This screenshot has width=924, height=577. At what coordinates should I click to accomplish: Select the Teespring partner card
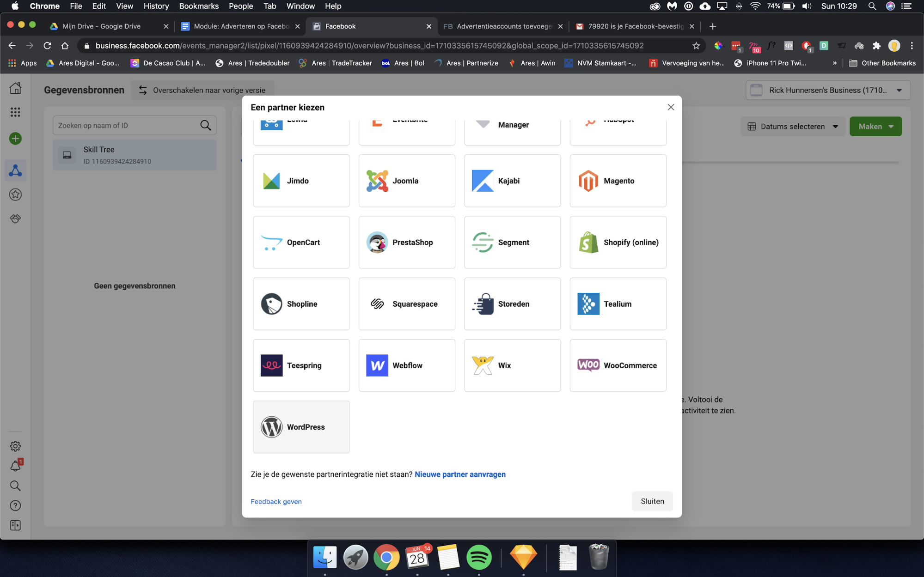(x=301, y=365)
